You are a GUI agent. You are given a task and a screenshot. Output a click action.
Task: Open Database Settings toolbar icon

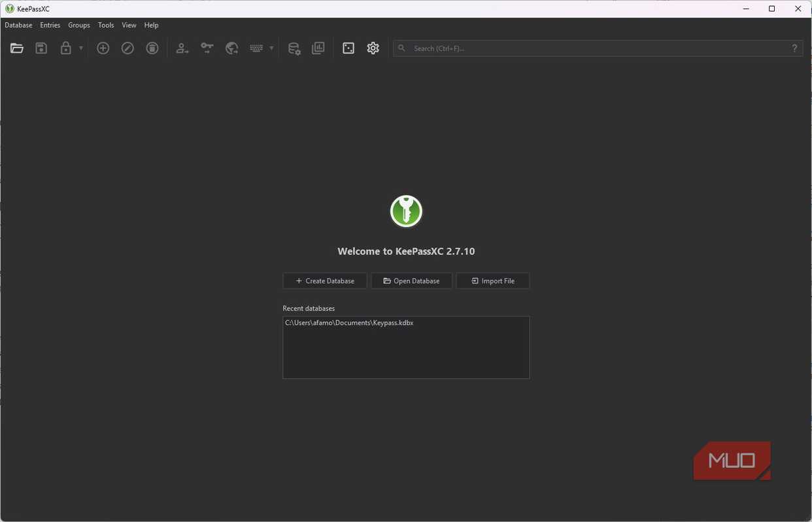(294, 48)
